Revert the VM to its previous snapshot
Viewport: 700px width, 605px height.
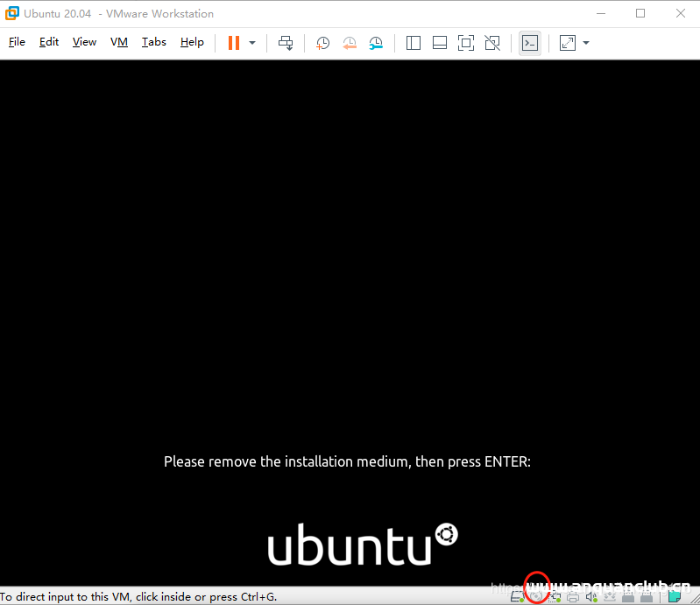[350, 42]
